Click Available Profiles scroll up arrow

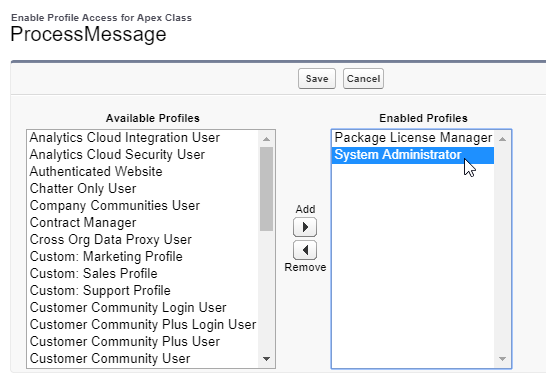pyautogui.click(x=266, y=139)
